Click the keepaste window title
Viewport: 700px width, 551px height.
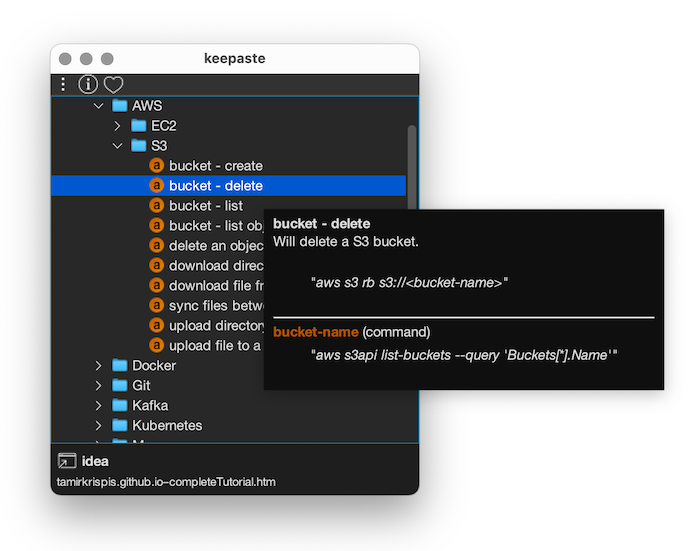pos(235,58)
